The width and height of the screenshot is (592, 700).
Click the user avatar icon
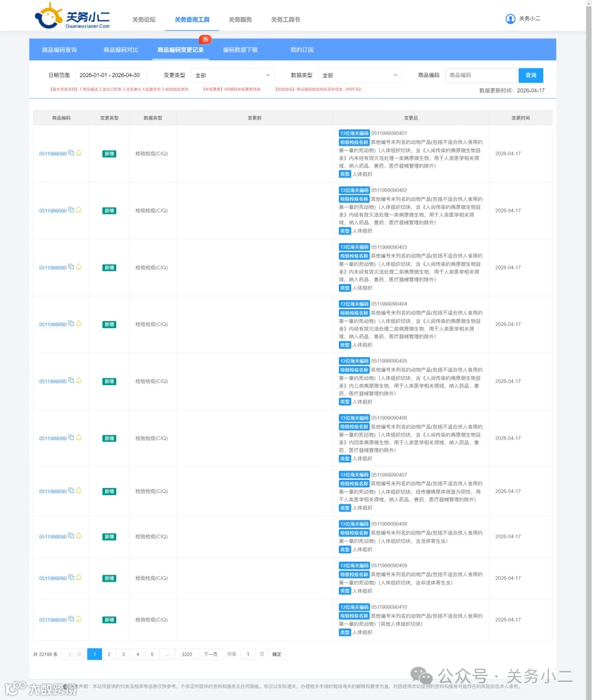point(510,19)
